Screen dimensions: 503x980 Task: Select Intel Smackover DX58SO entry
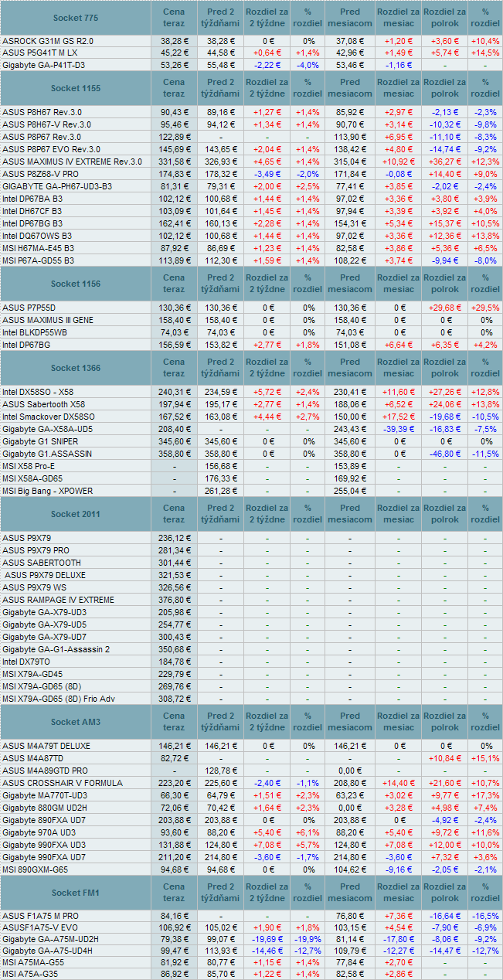(49, 417)
